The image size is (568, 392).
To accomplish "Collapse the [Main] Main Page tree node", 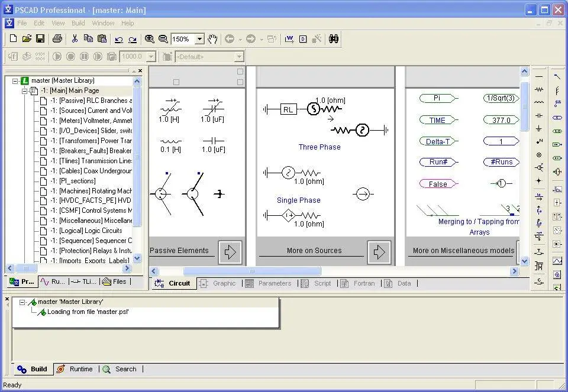I will tap(24, 91).
